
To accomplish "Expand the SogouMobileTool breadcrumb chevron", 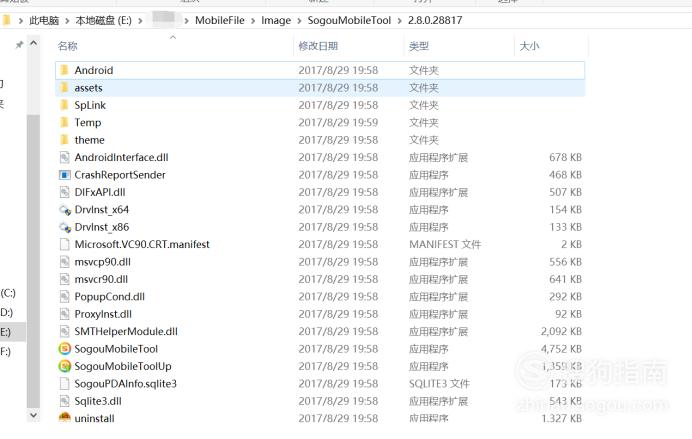I will point(399,20).
